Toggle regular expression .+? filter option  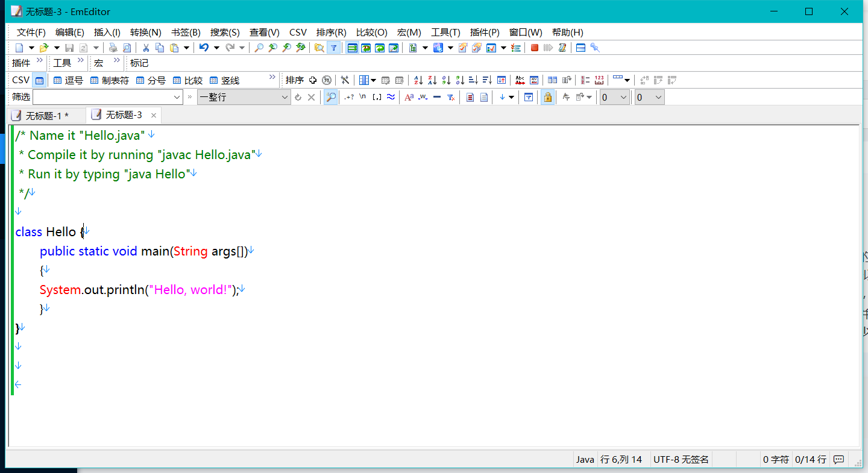pyautogui.click(x=349, y=97)
